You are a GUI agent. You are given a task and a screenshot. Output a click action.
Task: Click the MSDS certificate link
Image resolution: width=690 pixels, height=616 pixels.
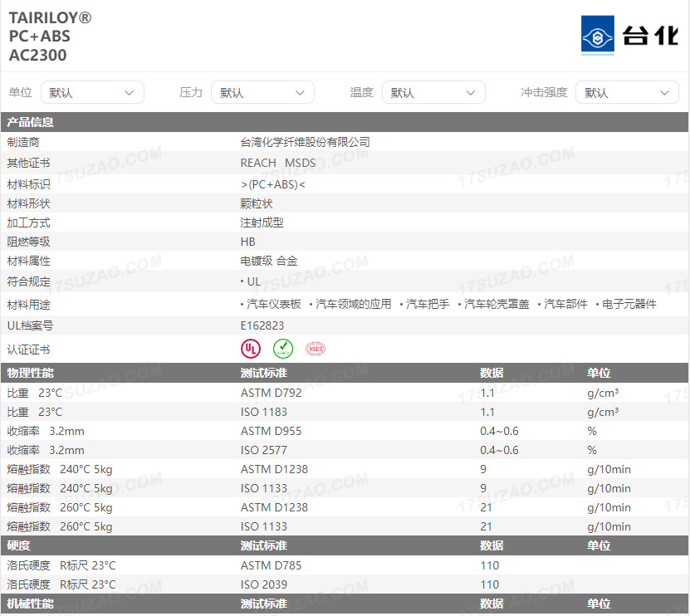(300, 163)
